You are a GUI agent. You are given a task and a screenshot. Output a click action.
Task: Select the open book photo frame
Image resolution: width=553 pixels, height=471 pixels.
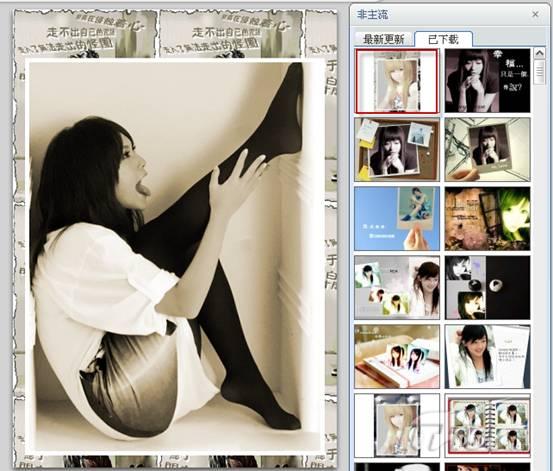(397, 357)
